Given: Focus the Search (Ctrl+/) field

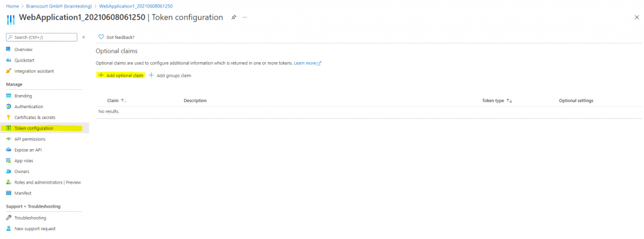Looking at the screenshot, I should click(42, 37).
